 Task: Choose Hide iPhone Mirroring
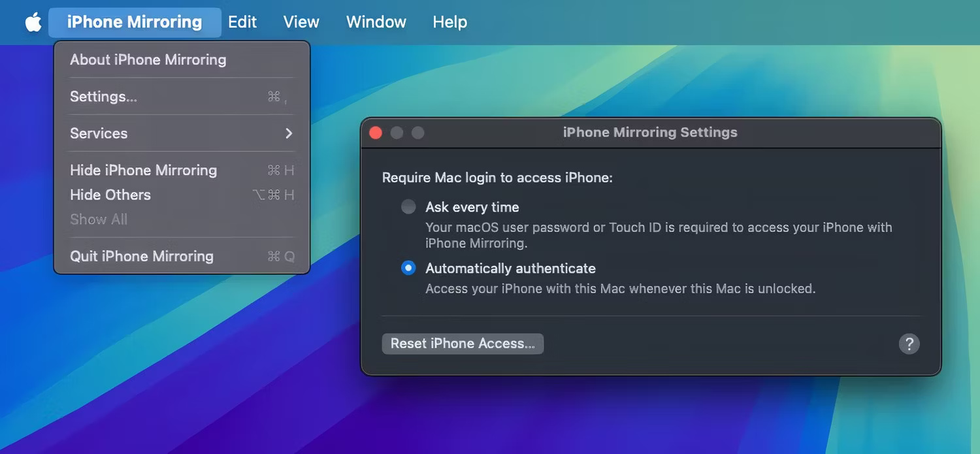tap(143, 170)
